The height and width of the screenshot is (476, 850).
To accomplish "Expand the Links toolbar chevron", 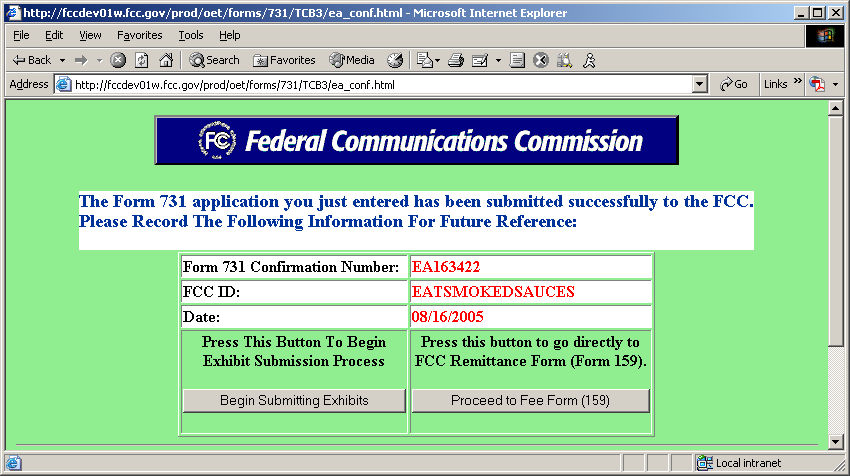I will [797, 81].
